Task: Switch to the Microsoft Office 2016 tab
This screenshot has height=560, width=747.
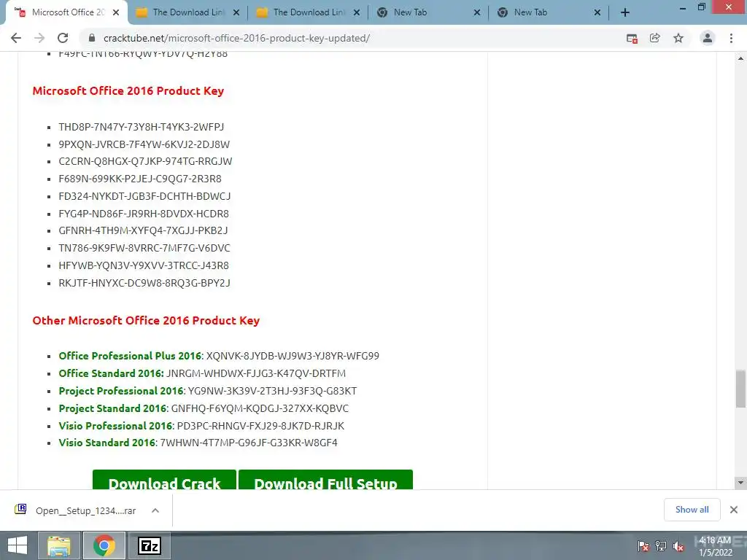Action: point(66,13)
